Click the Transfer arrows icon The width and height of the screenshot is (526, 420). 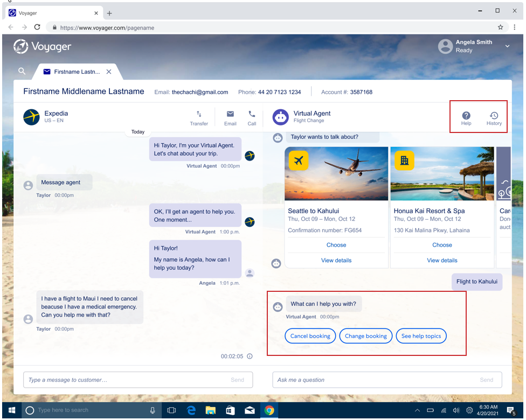point(199,114)
